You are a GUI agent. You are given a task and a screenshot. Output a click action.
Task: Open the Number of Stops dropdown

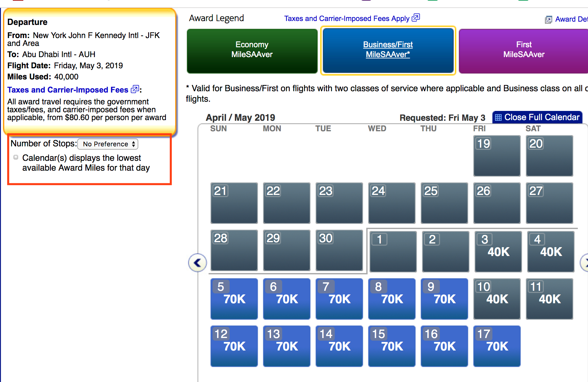[108, 144]
